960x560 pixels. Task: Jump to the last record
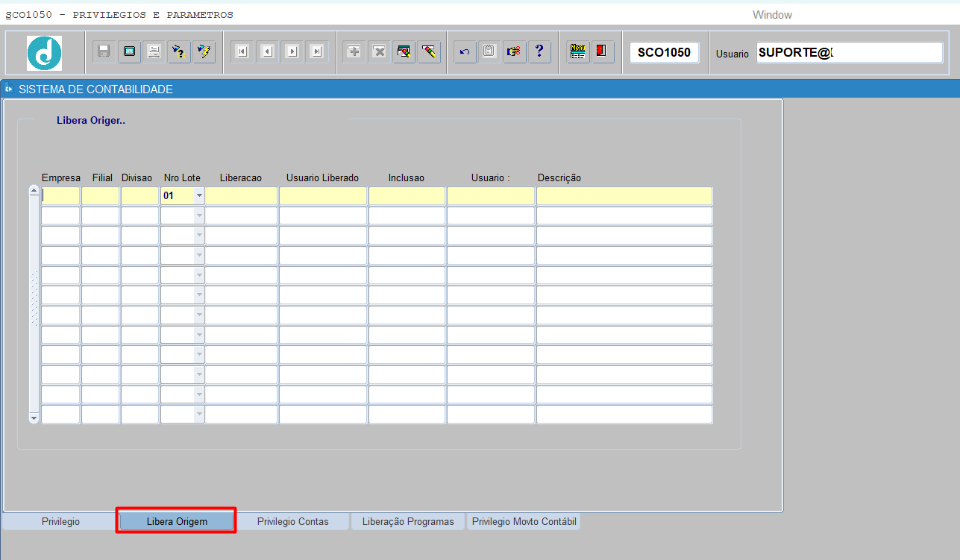point(317,51)
